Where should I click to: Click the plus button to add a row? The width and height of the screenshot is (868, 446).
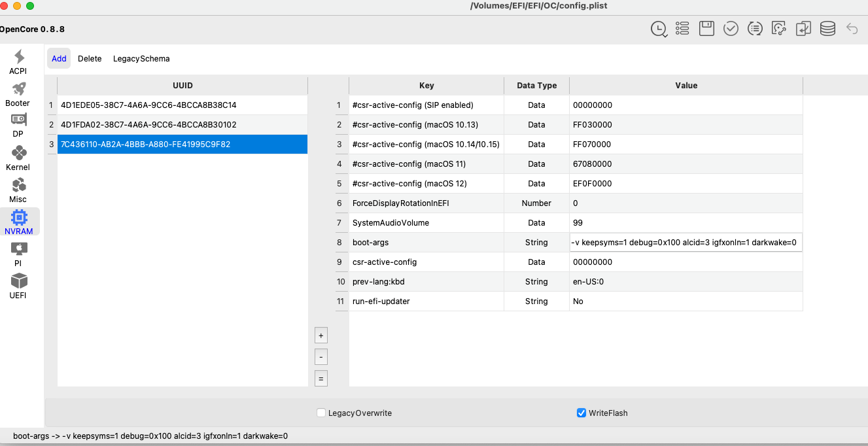pyautogui.click(x=321, y=335)
